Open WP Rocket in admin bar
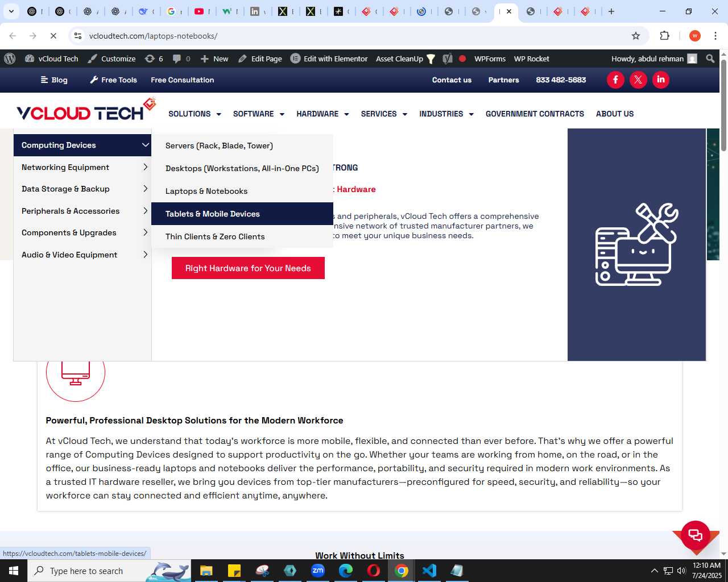The width and height of the screenshot is (728, 582). tap(531, 59)
